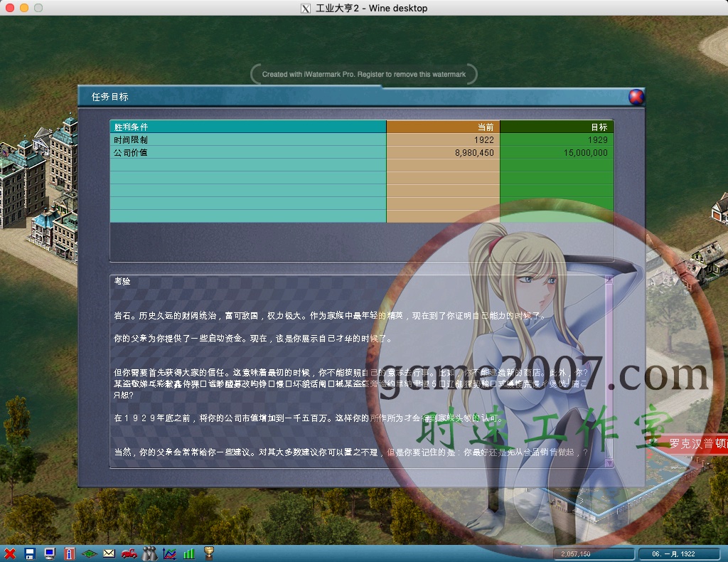
Task: Click the scroll up arrow of description
Action: [609, 280]
